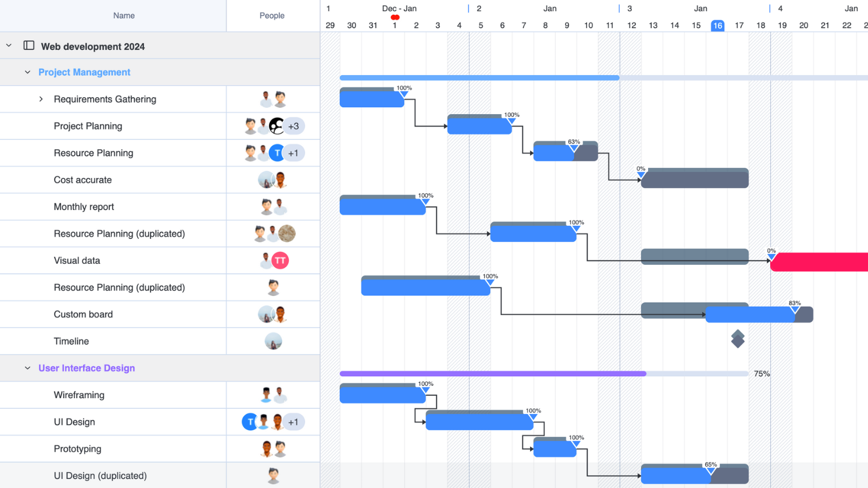Viewport: 868px width, 488px height.
Task: Select the highlighted date 16 in timeline header
Action: click(717, 25)
